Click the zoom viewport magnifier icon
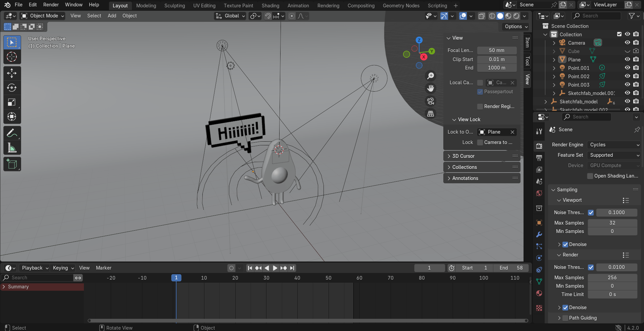This screenshot has width=644, height=331. (431, 76)
